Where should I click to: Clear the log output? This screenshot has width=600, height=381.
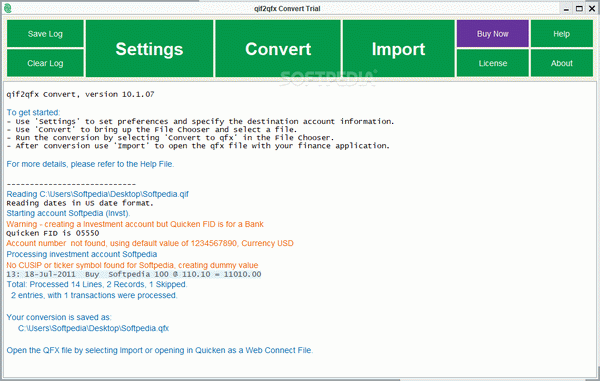[x=45, y=63]
